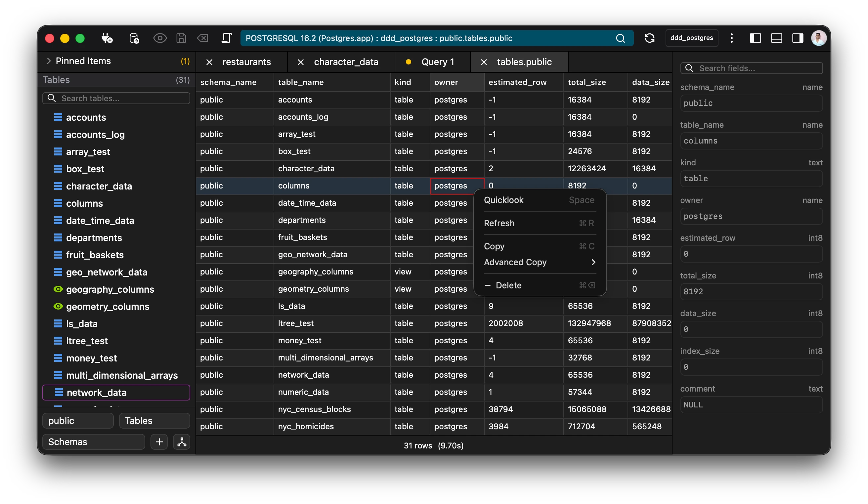Screen dimensions: 868x504
Task: Click the save disk icon in toolbar
Action: coord(181,38)
